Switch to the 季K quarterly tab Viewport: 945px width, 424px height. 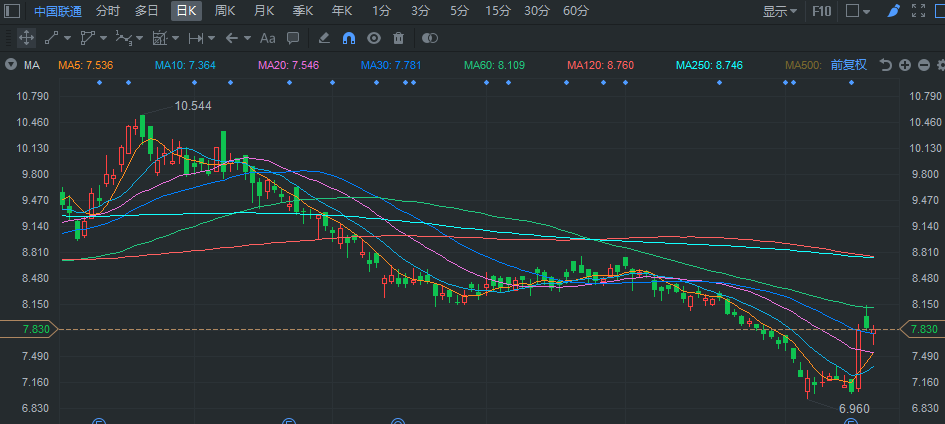(x=303, y=11)
